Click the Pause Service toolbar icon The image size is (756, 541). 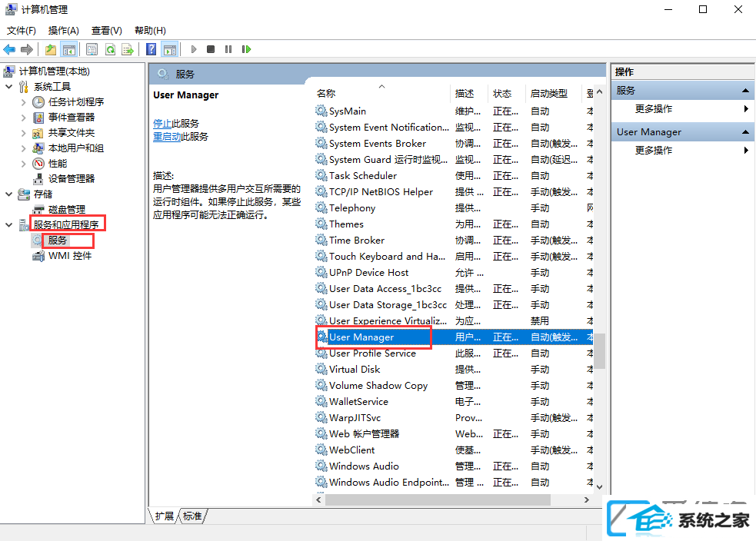tap(228, 49)
